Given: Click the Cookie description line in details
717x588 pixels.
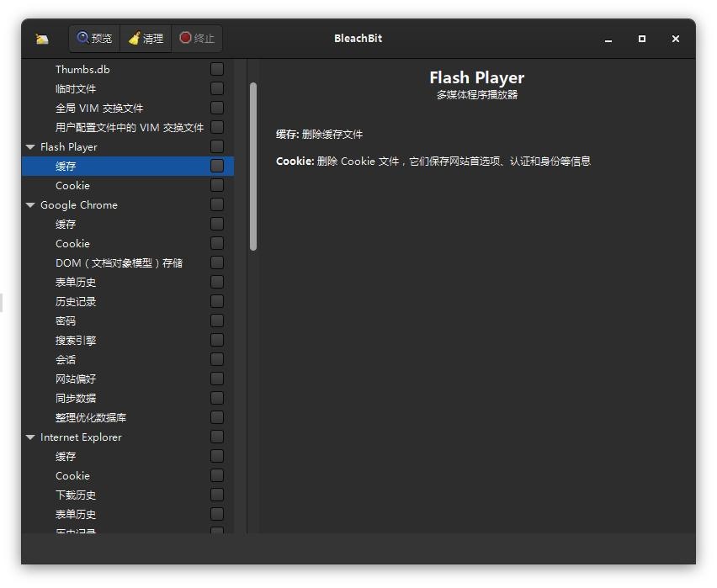Looking at the screenshot, I should [433, 162].
